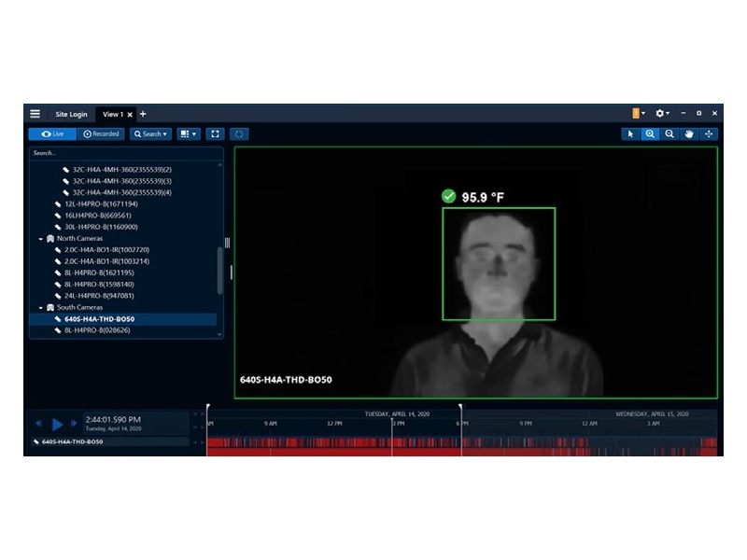Toggle full screen view mode
The height and width of the screenshot is (560, 747).
coord(215,134)
